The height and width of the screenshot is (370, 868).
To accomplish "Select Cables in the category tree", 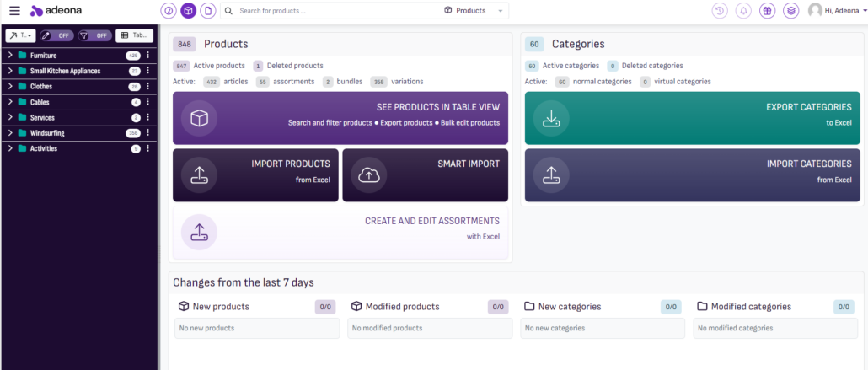I will tap(40, 102).
